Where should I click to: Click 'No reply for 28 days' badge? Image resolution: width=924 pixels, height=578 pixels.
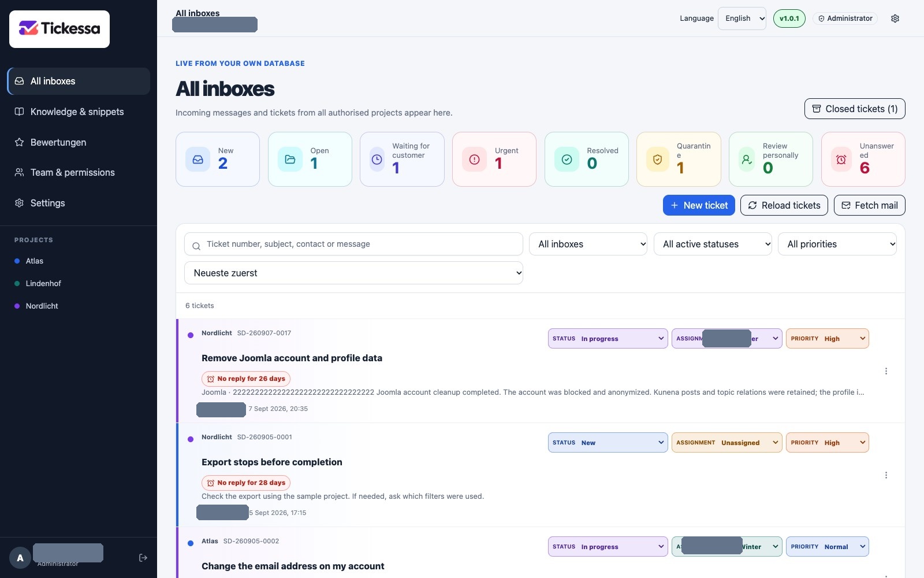[x=246, y=483]
